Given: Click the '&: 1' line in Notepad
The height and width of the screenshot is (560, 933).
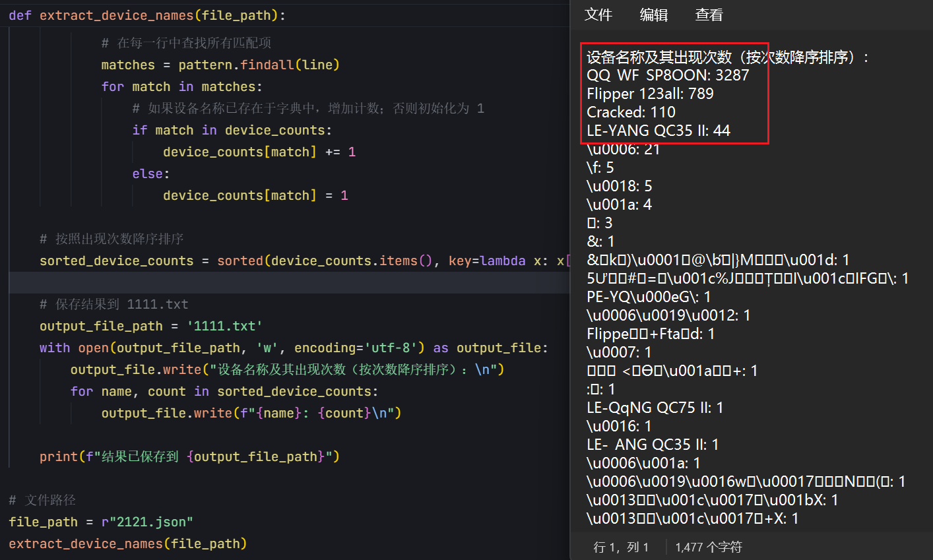Looking at the screenshot, I should click(600, 241).
